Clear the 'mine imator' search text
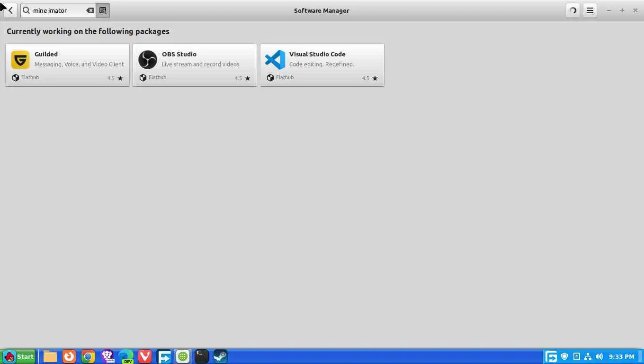The width and height of the screenshot is (644, 364). click(90, 10)
